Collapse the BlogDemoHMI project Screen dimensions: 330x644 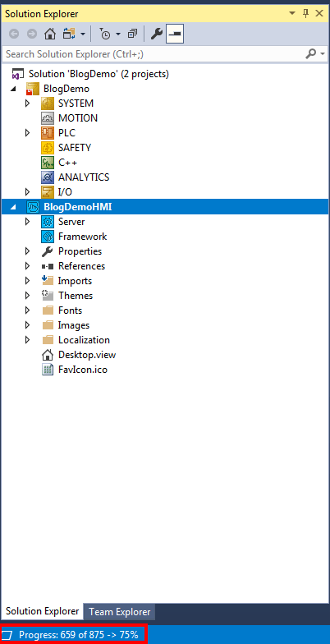[13, 207]
